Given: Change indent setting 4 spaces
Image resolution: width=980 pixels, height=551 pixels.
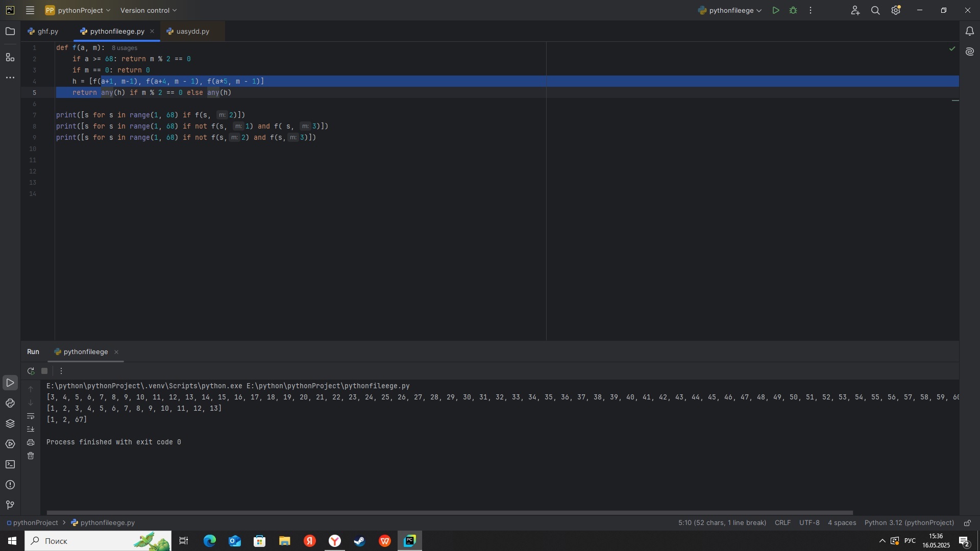Looking at the screenshot, I should click(x=842, y=522).
